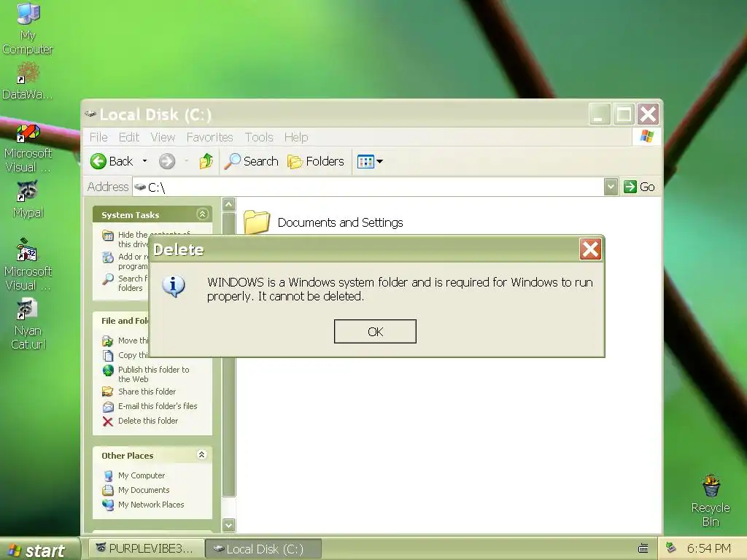Switch to PURPLEVIBE3 taskbar button
747x560 pixels.
pyautogui.click(x=147, y=549)
